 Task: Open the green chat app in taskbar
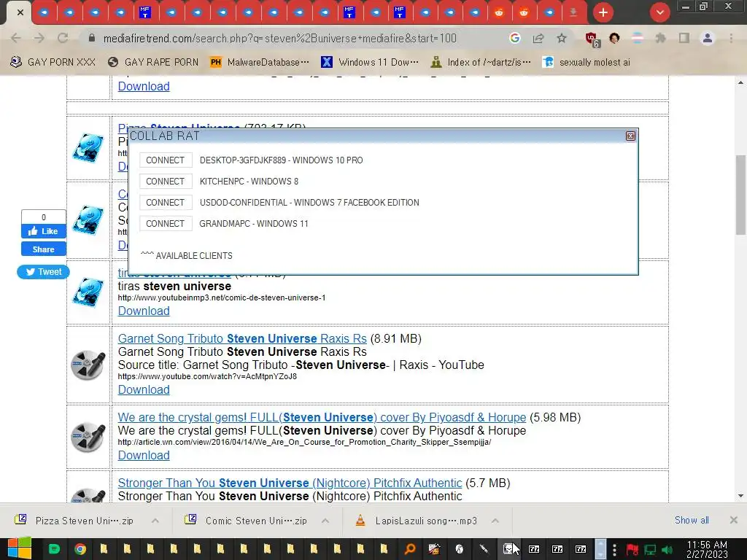tap(55, 549)
